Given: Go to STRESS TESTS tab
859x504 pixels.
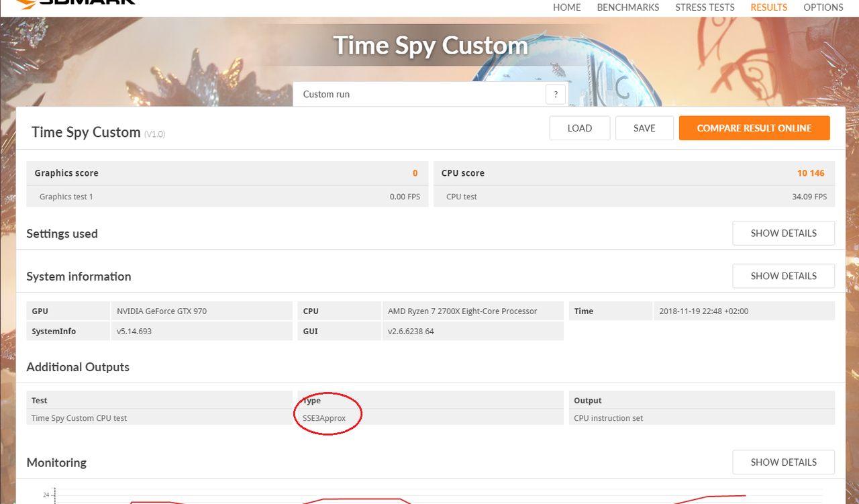Looking at the screenshot, I should [x=705, y=7].
